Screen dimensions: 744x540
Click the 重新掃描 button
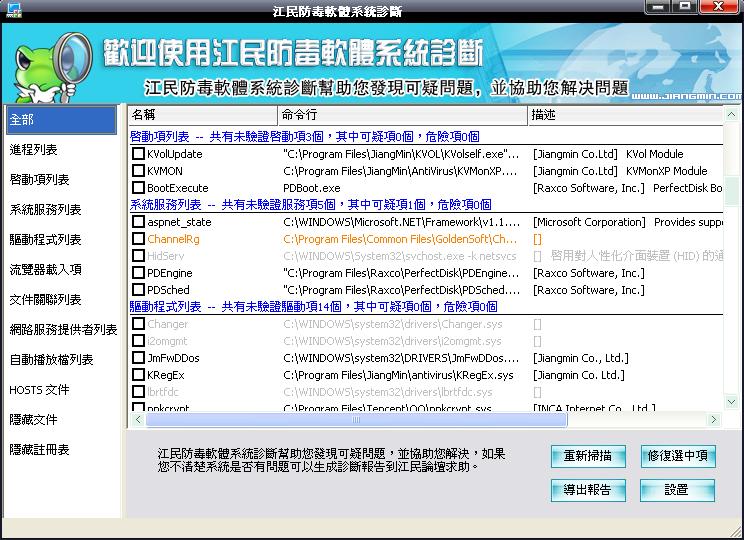588,456
